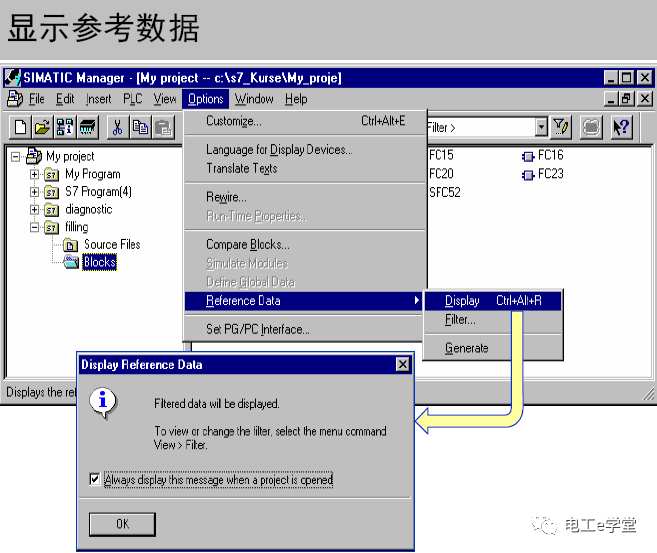This screenshot has height=553, width=657.
Task: Click the FC16 block icon
Action: [x=528, y=156]
